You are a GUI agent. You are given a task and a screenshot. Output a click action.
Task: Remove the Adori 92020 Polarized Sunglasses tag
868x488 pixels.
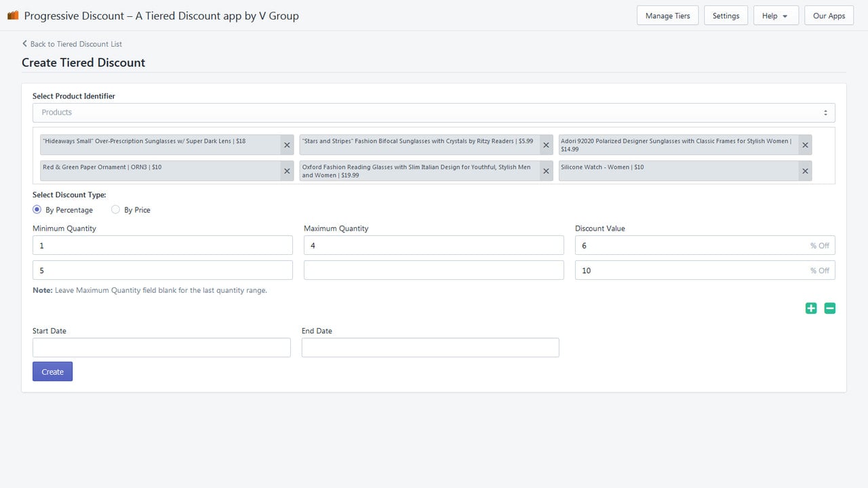point(805,145)
